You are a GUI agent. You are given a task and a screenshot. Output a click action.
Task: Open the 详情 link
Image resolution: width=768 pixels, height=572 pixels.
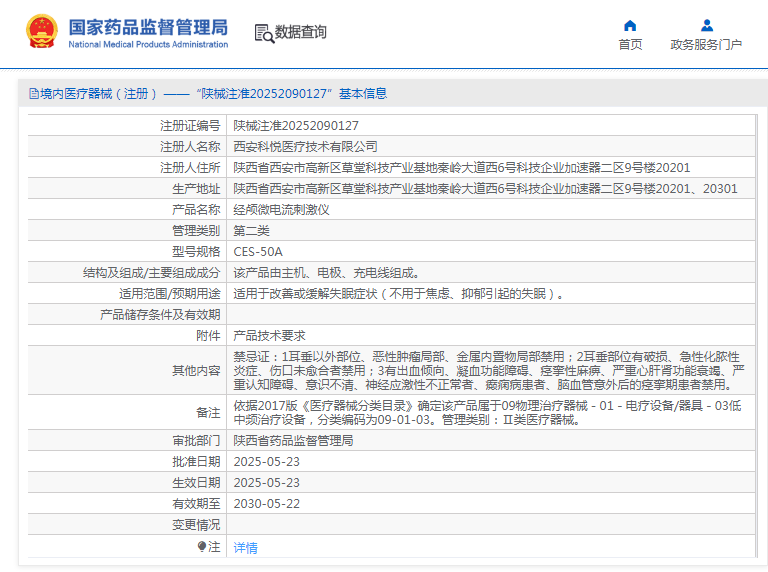click(245, 548)
